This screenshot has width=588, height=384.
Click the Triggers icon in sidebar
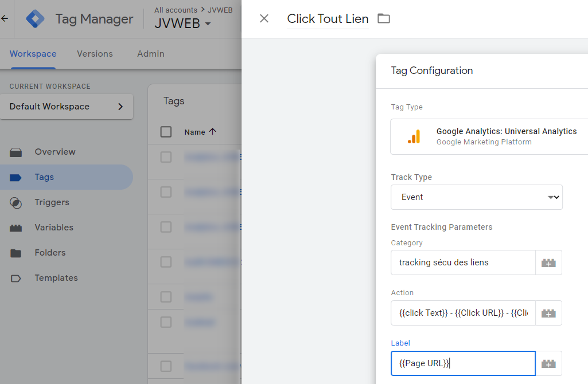(x=15, y=203)
